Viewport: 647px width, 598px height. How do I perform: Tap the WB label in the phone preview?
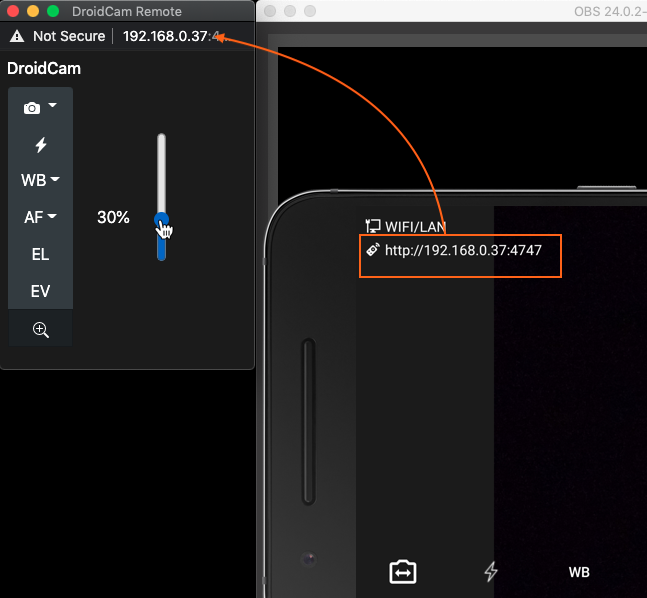[579, 572]
